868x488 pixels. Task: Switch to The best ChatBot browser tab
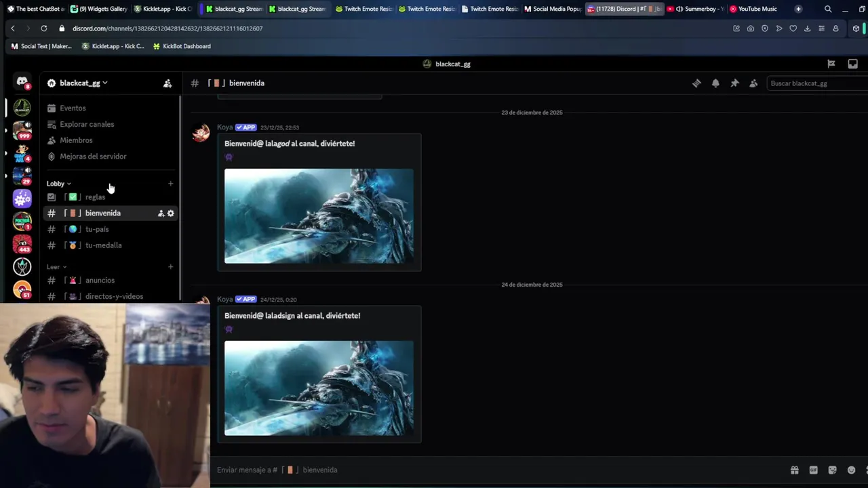pyautogui.click(x=35, y=9)
